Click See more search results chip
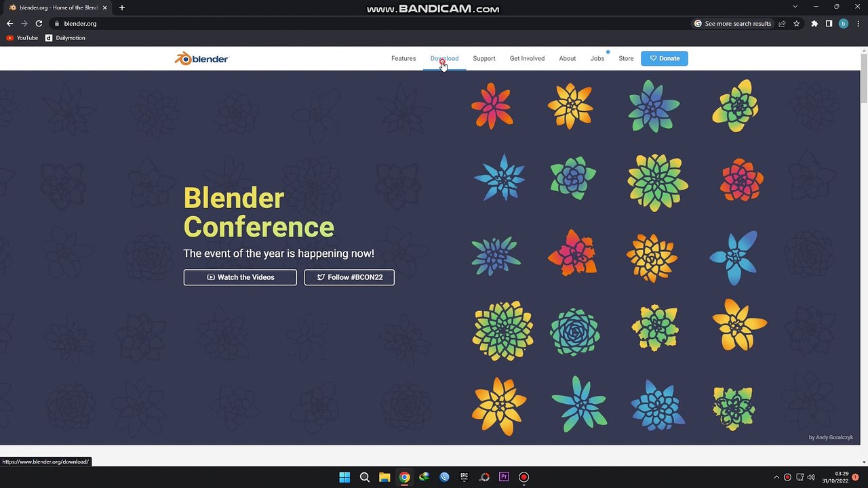This screenshot has height=488, width=868. pyautogui.click(x=732, y=24)
